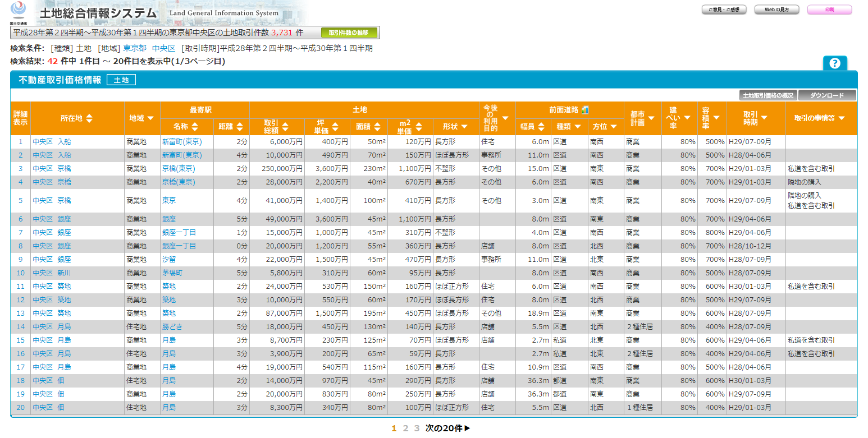Click the 銀座 station link in row 6
Image resolution: width=868 pixels, height=438 pixels.
(x=169, y=219)
